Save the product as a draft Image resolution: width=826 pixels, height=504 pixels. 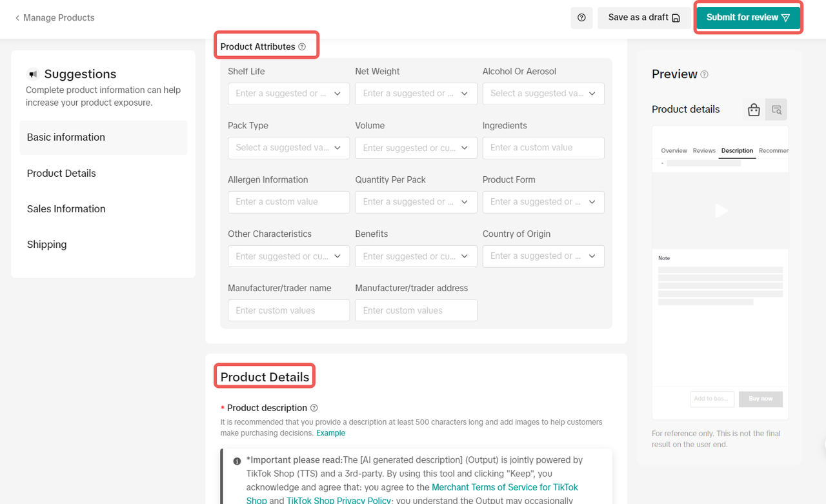[644, 17]
